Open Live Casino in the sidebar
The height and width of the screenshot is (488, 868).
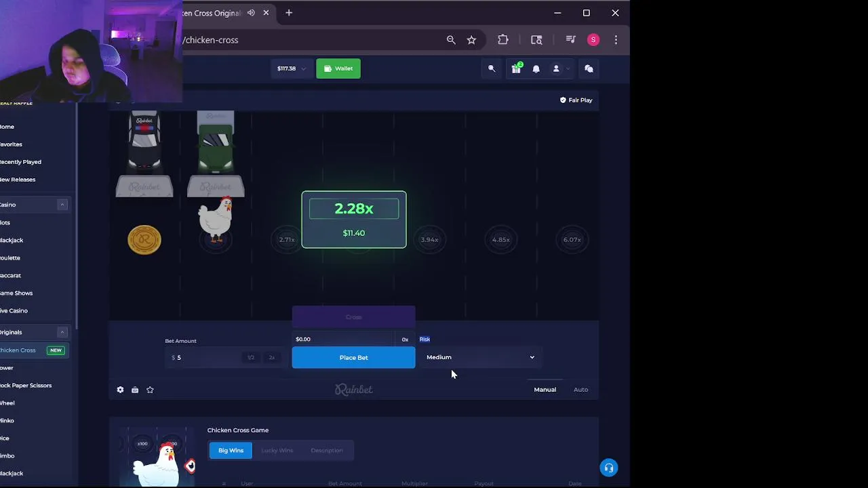click(14, 310)
